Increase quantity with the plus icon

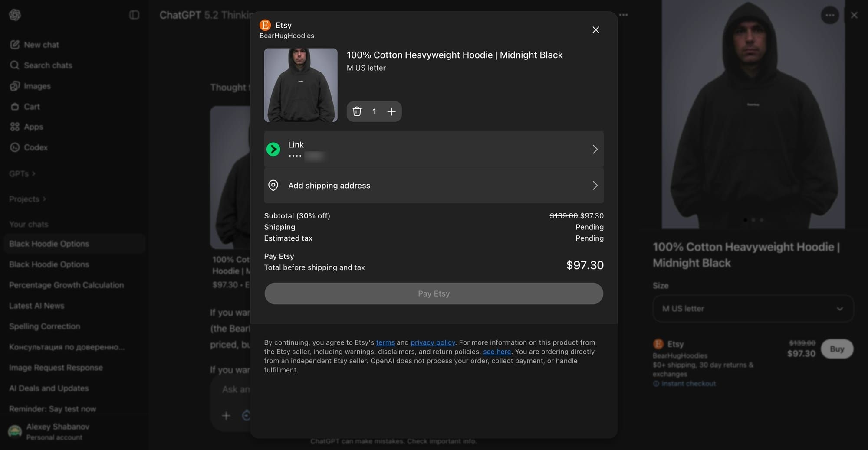click(x=391, y=111)
